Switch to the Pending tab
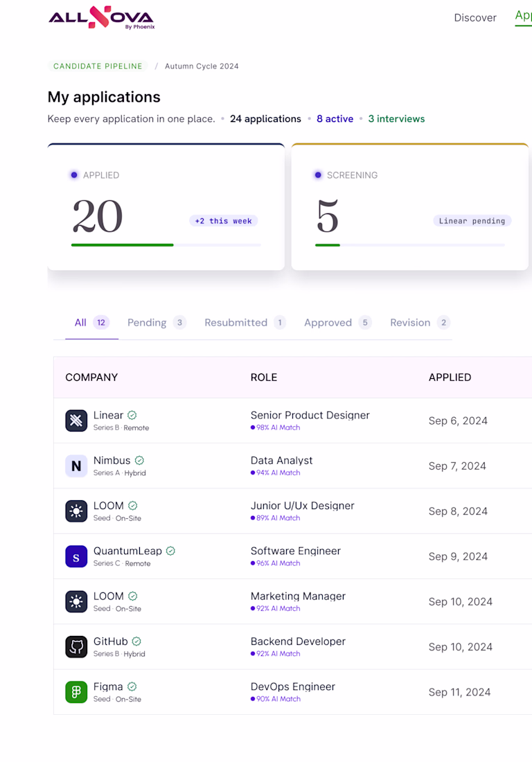This screenshot has width=532, height=762. point(157,323)
